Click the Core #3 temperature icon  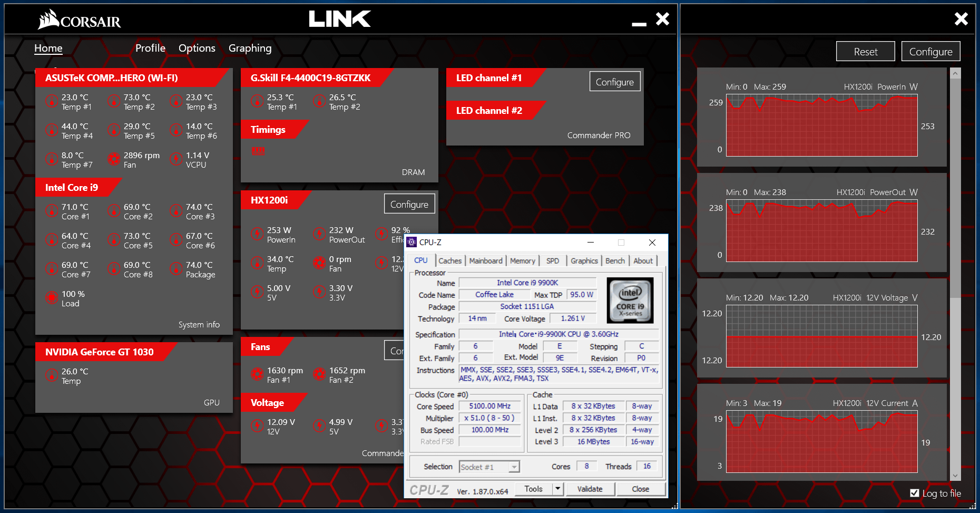click(x=175, y=211)
